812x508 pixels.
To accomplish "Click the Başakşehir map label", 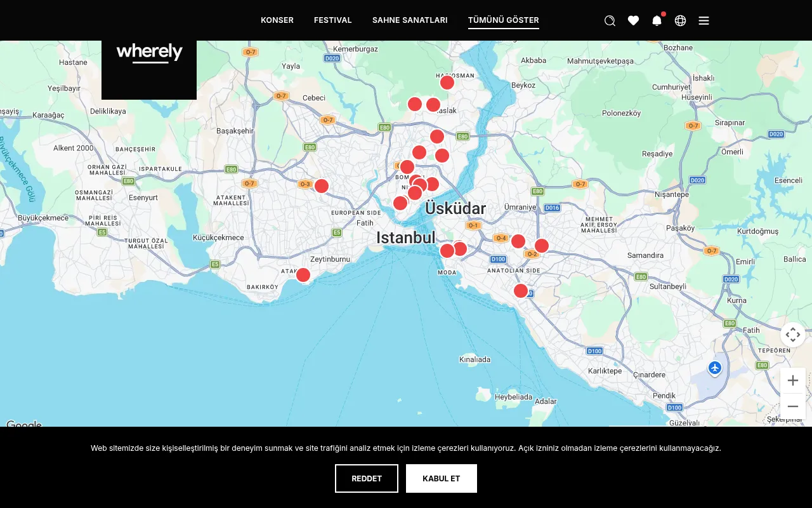I will click(x=235, y=131).
